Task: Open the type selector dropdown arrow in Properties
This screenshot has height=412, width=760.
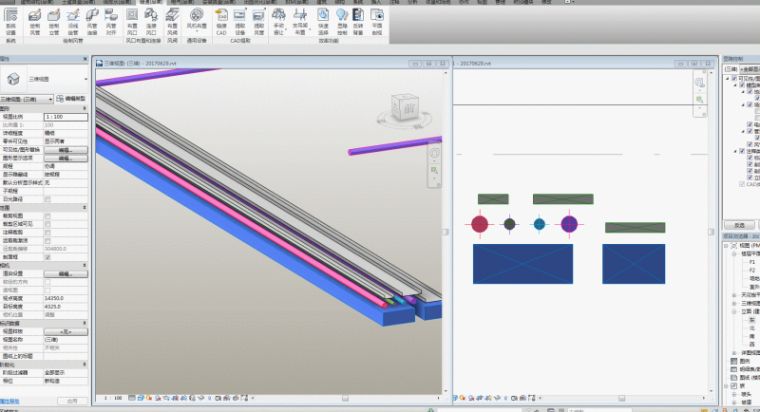Action: point(86,79)
